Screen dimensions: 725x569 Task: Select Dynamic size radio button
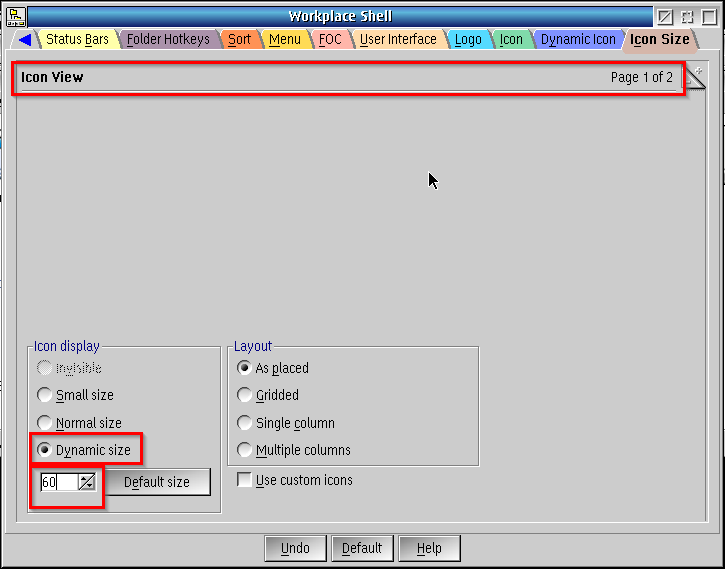click(x=84, y=450)
